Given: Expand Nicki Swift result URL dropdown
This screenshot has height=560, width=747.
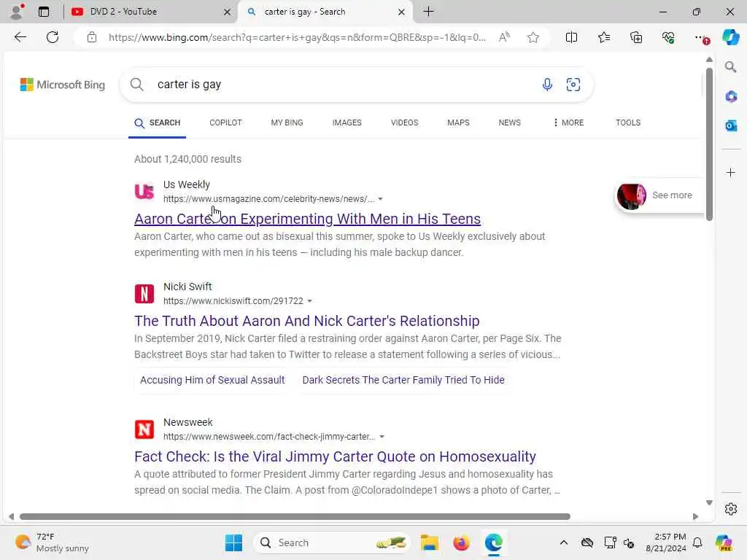Looking at the screenshot, I should (309, 301).
